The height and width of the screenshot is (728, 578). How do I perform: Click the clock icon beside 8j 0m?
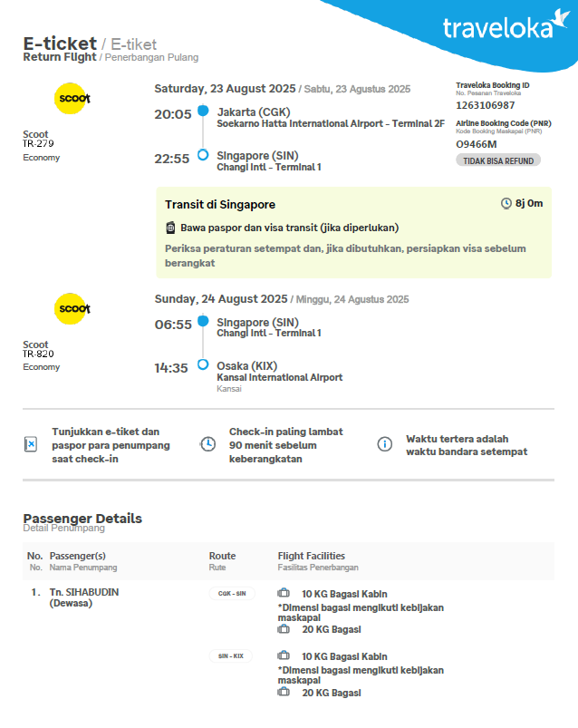click(x=506, y=203)
